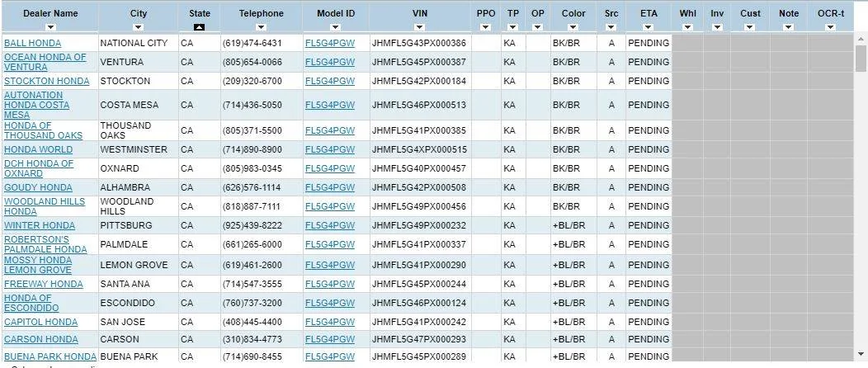Image resolution: width=868 pixels, height=368 pixels.
Task: Click VIN JHMFL5G43PX000386
Action: pyautogui.click(x=419, y=43)
